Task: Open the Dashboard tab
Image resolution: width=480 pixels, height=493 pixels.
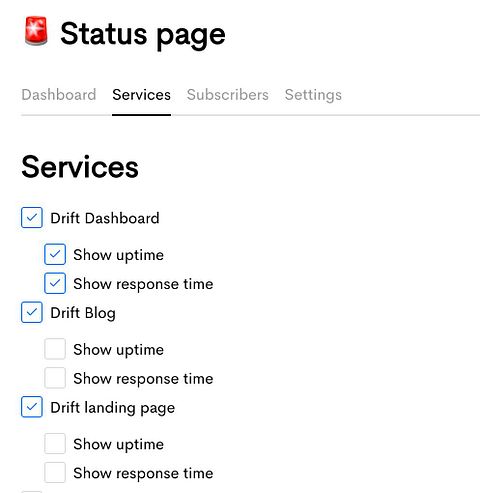Action: coord(59,95)
